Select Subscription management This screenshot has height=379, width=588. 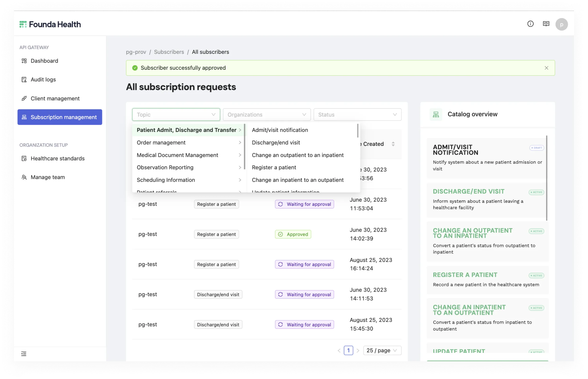(60, 117)
